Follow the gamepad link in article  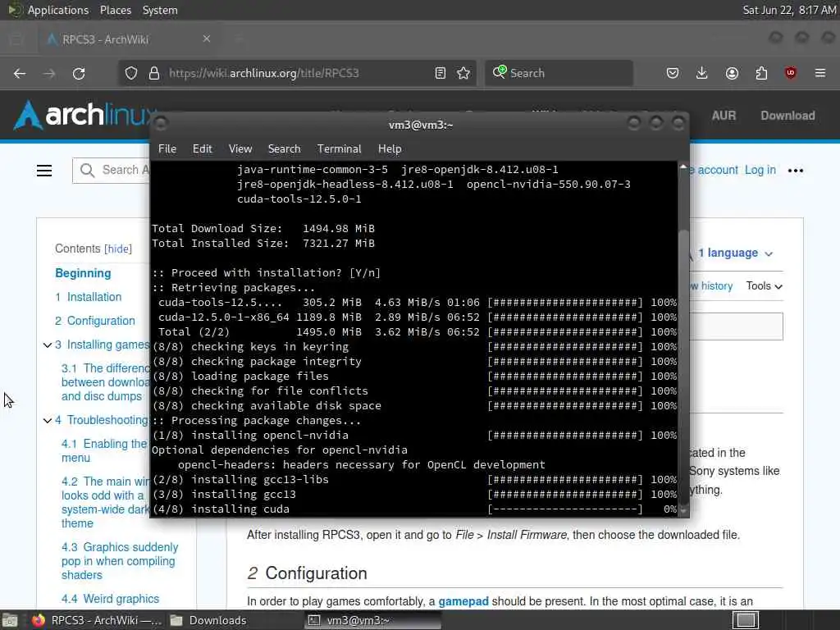[463, 601]
